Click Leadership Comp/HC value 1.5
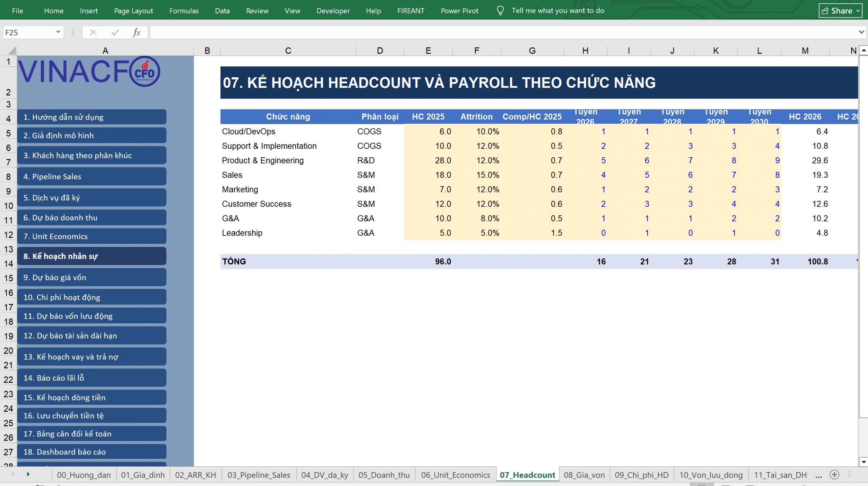Screen dimensions: 868x486 click(x=532, y=233)
